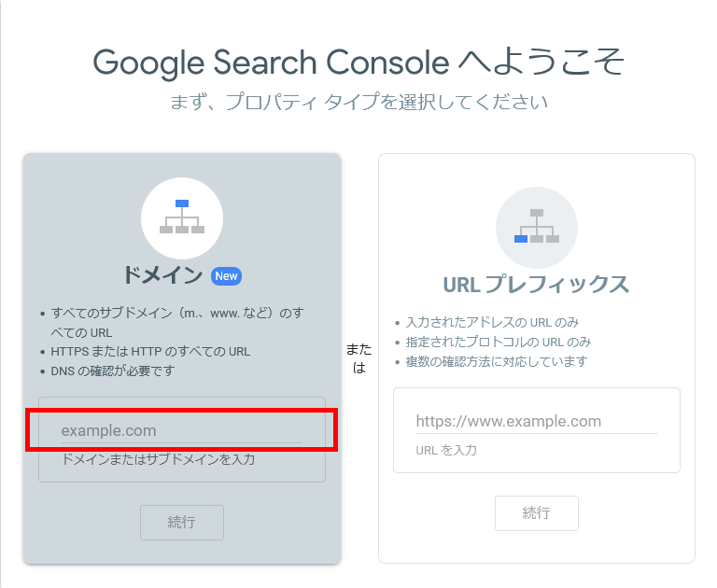Click 続行 button under the ドメイン card
The image size is (717, 588).
(x=181, y=522)
